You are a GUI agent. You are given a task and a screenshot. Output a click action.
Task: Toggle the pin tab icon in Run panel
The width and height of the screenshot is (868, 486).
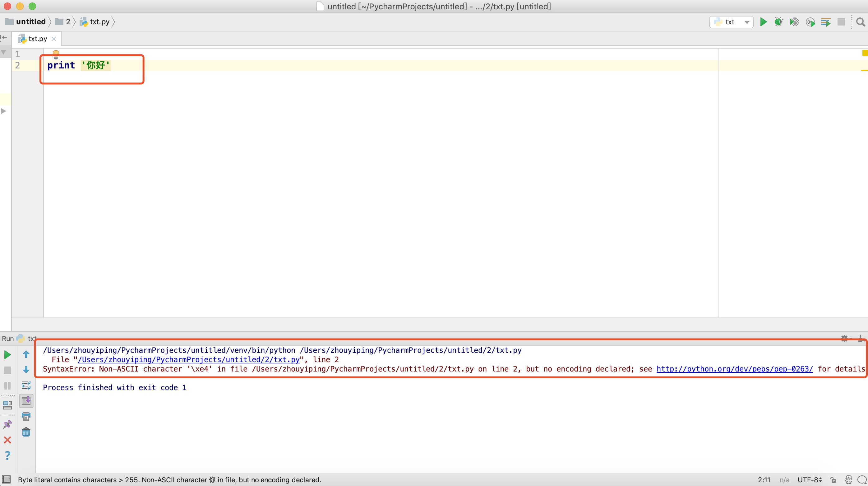pyautogui.click(x=7, y=424)
